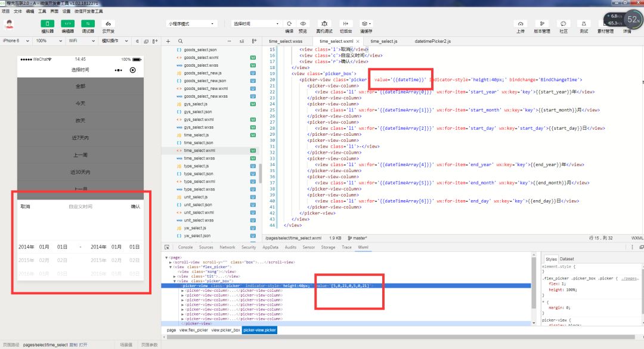Switch to the Dataset styles tab
Image resolution: width=644 pixels, height=349 pixels.
[567, 259]
